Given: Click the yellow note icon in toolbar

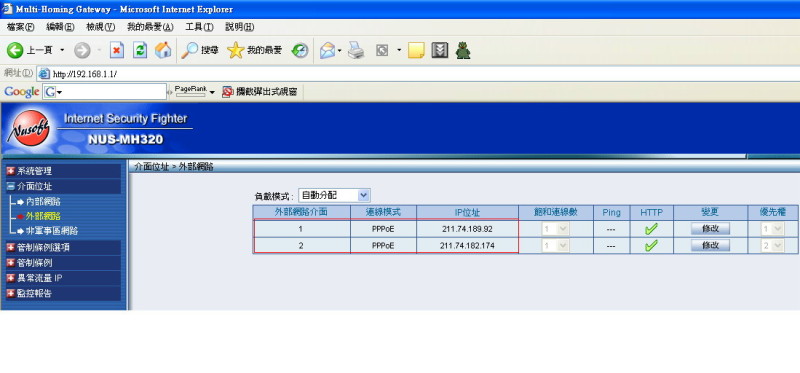Looking at the screenshot, I should (416, 50).
